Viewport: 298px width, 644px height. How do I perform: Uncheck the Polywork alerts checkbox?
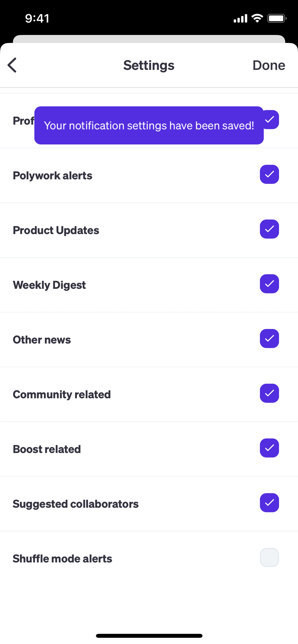[269, 174]
